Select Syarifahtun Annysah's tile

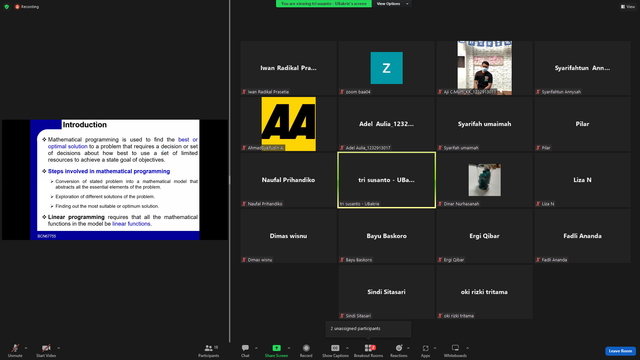582,68
